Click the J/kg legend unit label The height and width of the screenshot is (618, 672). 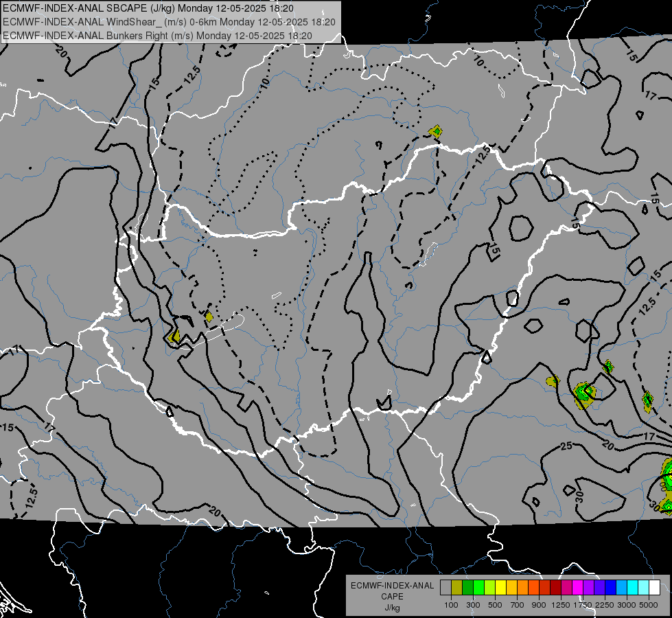point(392,608)
